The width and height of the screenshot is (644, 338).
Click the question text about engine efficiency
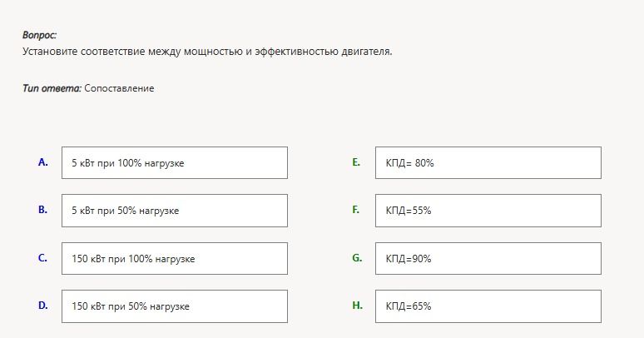207,52
